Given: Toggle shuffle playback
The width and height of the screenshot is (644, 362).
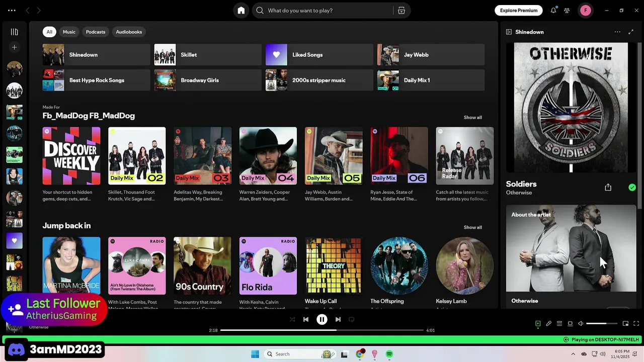Looking at the screenshot, I should [292, 319].
